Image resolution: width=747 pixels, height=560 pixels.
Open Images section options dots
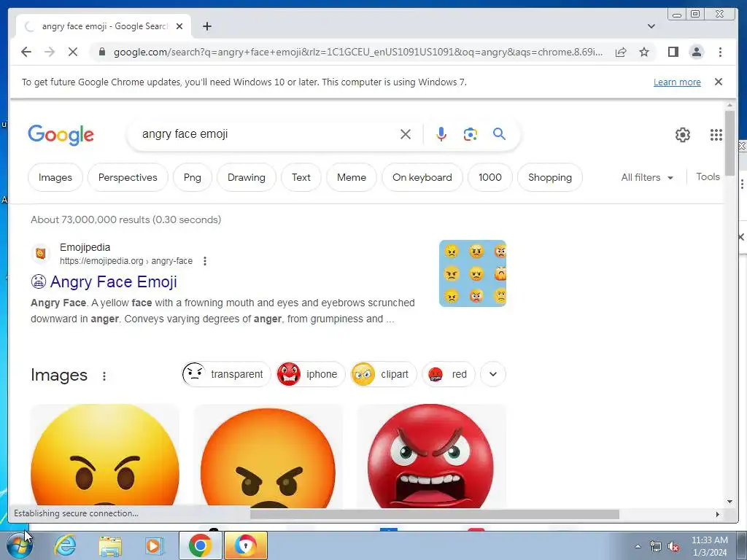tap(104, 376)
